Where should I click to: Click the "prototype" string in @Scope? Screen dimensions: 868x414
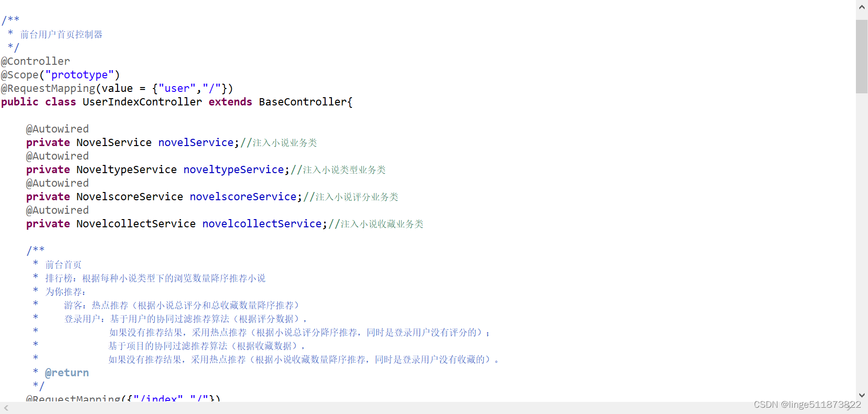[x=79, y=75]
